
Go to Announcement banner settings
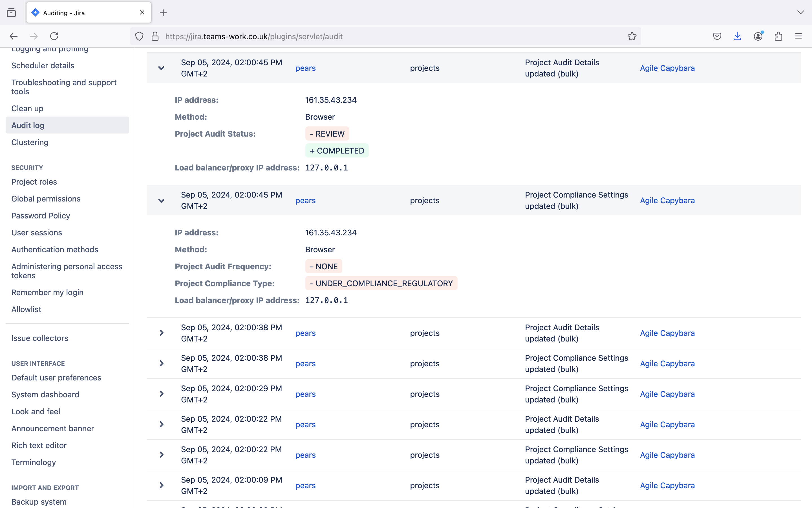click(x=53, y=429)
